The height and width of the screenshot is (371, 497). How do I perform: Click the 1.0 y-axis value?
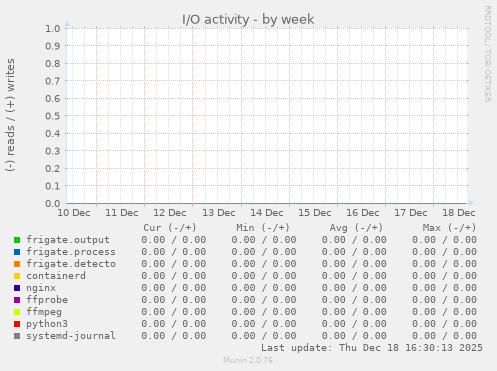click(x=53, y=28)
